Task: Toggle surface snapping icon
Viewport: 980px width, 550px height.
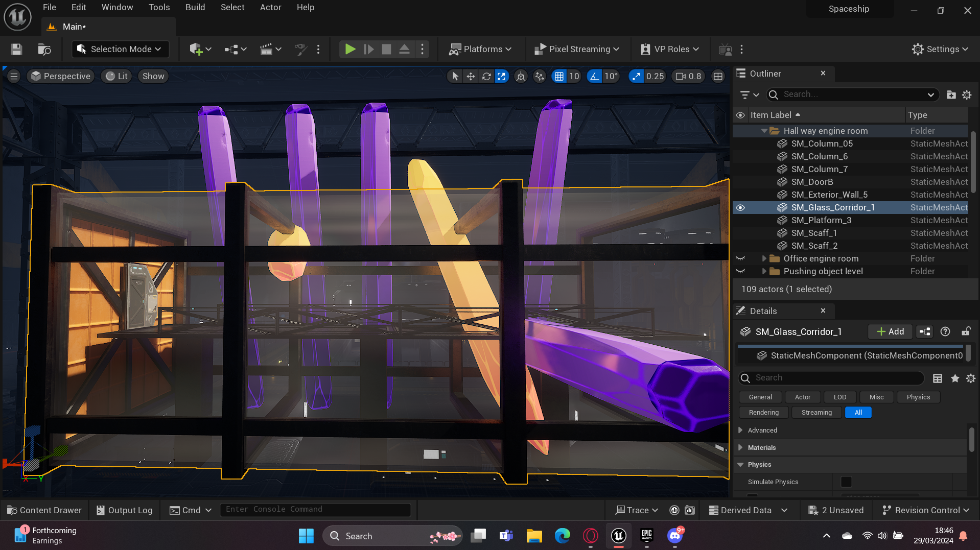Action: [x=540, y=76]
